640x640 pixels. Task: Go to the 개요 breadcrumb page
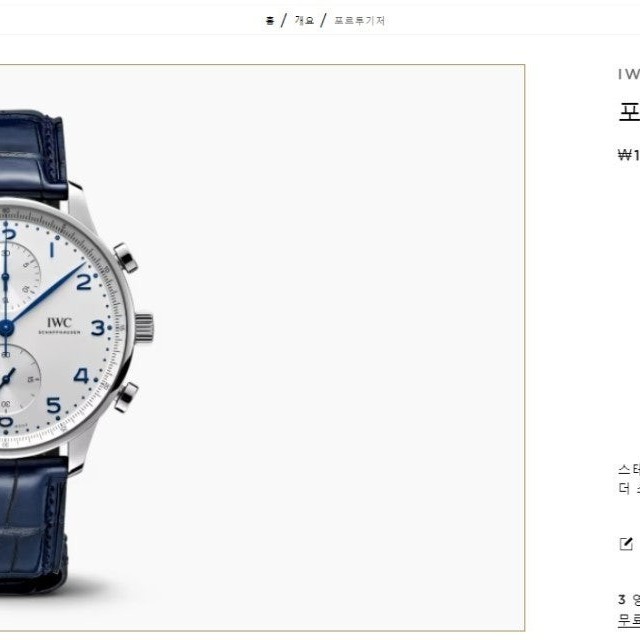(304, 20)
